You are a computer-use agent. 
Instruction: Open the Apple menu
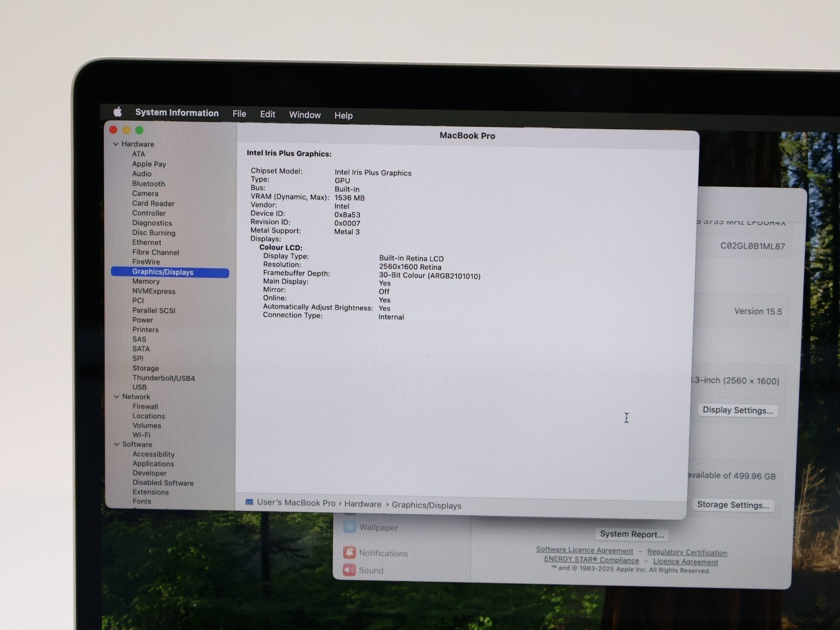(x=118, y=112)
